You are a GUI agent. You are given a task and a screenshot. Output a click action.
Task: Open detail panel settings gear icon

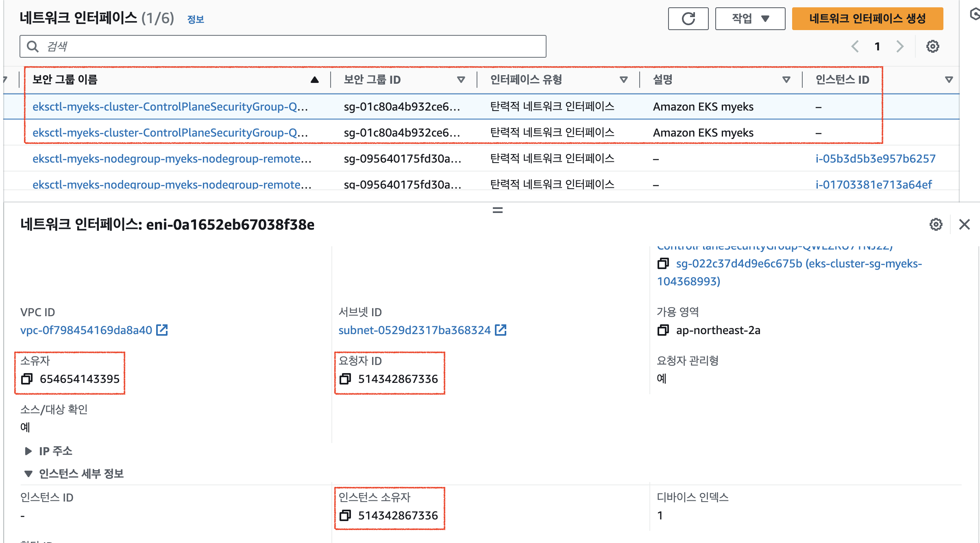936,224
